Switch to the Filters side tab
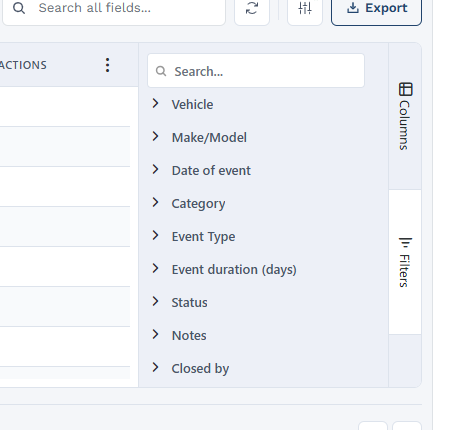This screenshot has width=462, height=430. pyautogui.click(x=405, y=262)
